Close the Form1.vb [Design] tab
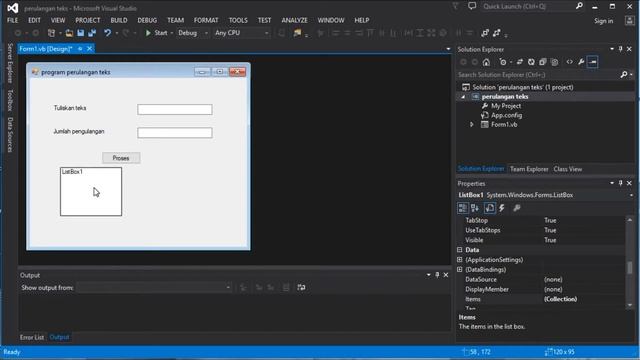The height and width of the screenshot is (360, 640). pos(89,49)
